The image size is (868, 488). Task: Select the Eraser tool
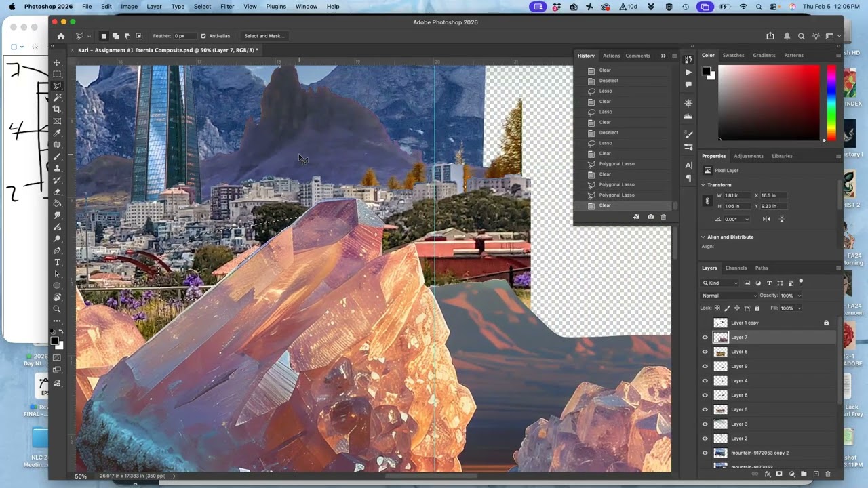[x=57, y=192]
